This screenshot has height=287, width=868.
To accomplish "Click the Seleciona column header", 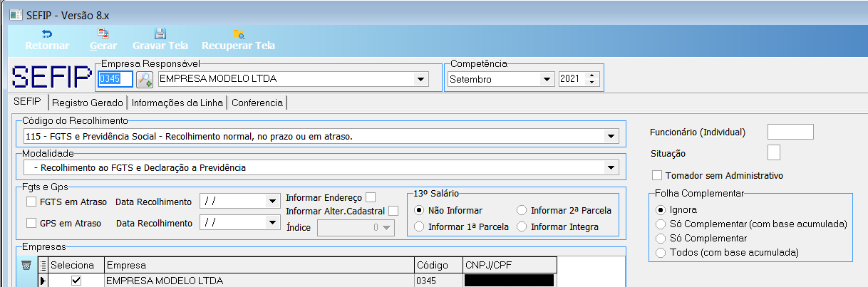I will 76,265.
